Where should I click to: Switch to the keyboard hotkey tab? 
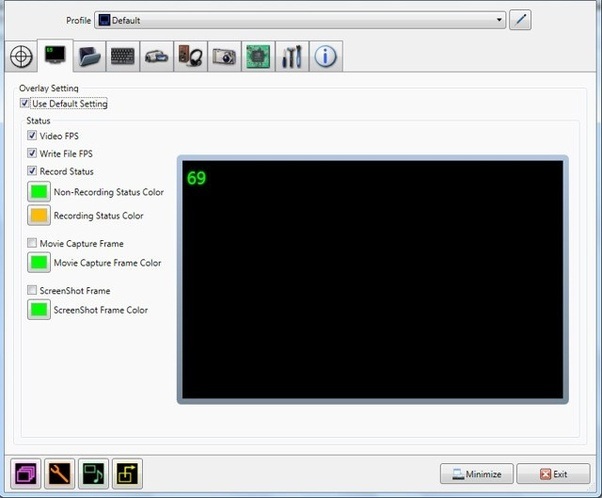[122, 57]
